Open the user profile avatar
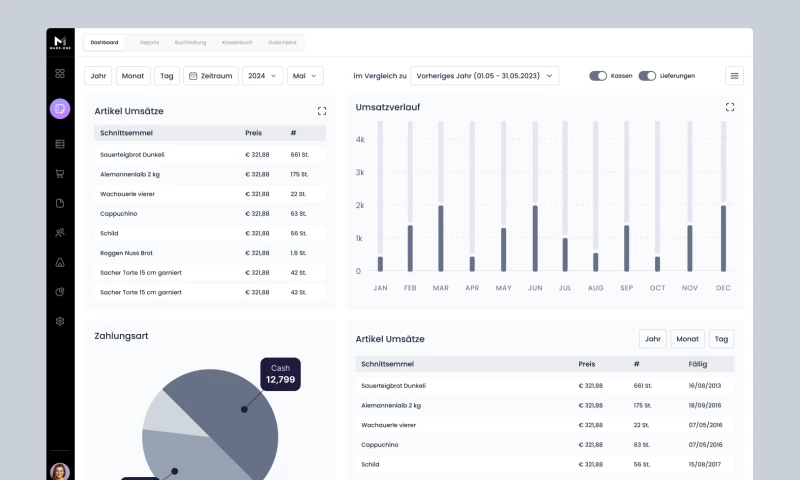Image resolution: width=800 pixels, height=480 pixels. pyautogui.click(x=60, y=470)
